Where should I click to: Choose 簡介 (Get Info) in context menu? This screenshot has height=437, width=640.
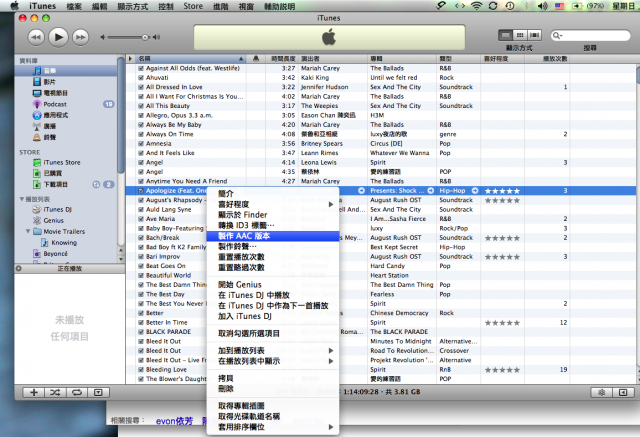(273, 193)
